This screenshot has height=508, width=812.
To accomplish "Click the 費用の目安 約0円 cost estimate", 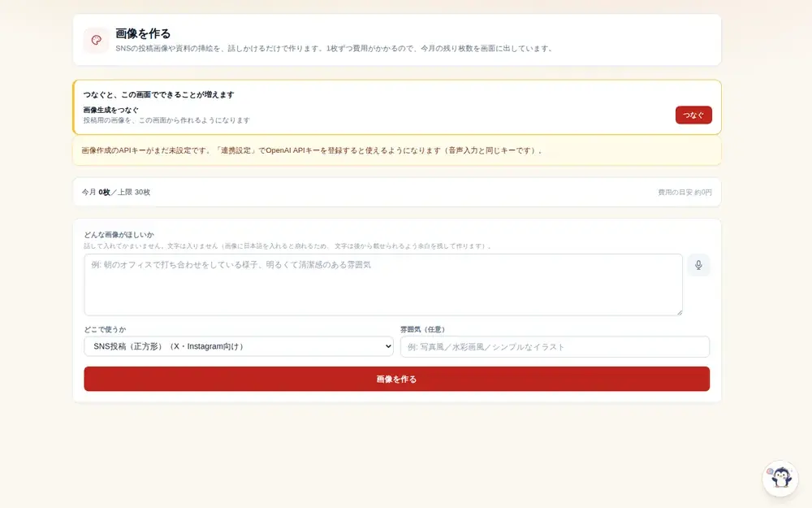I will (x=685, y=193).
